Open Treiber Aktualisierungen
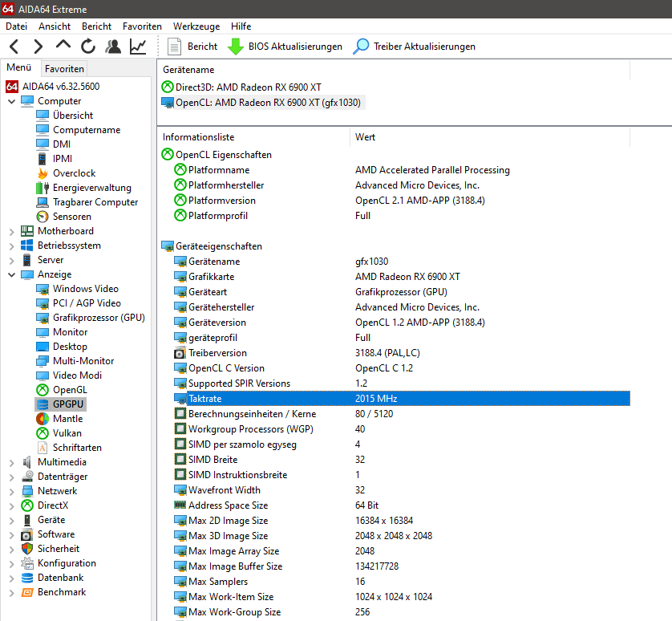 click(415, 47)
